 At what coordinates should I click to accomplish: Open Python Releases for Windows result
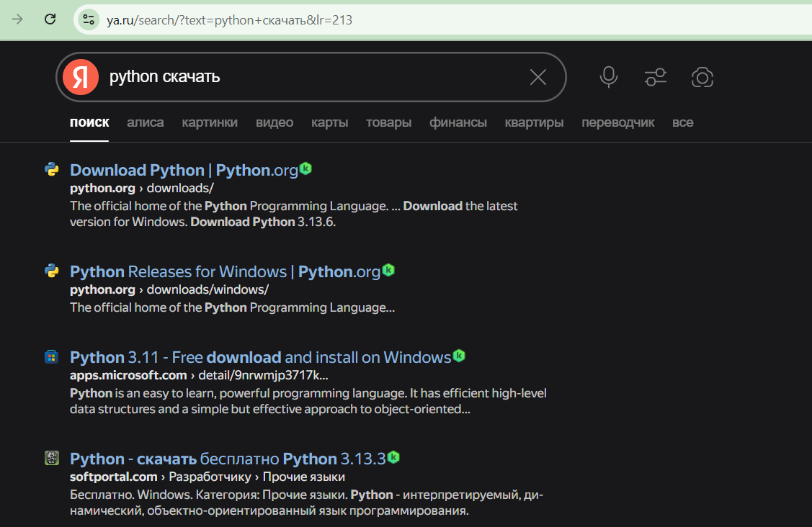(x=226, y=272)
